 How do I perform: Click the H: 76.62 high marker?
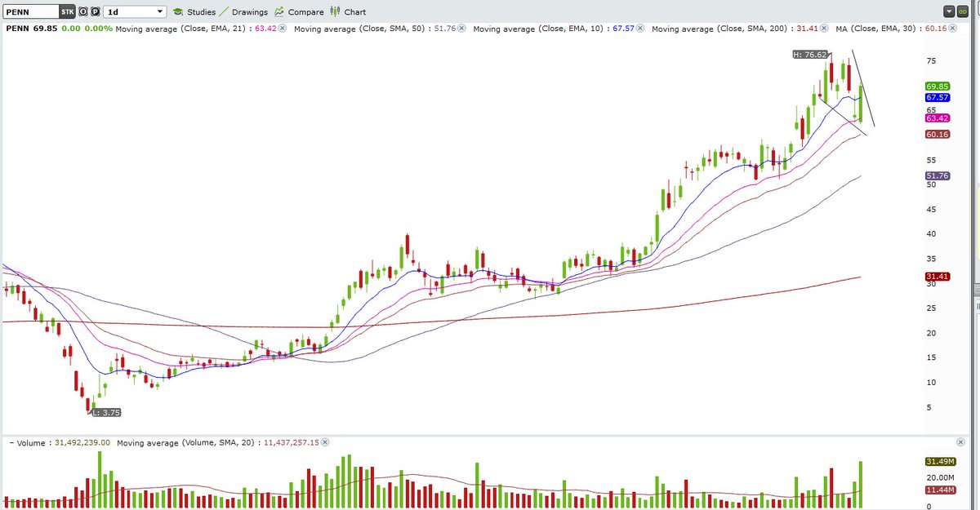811,55
